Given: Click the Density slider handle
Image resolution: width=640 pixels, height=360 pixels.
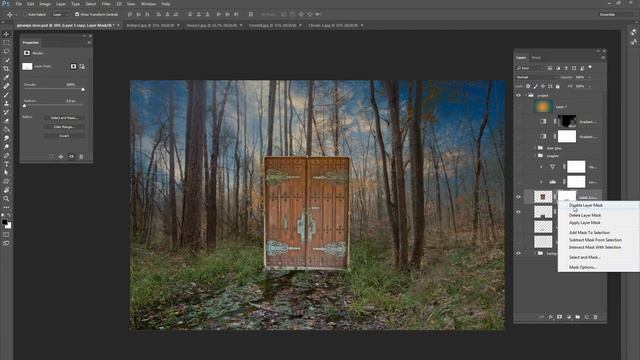Looking at the screenshot, I should tap(83, 89).
